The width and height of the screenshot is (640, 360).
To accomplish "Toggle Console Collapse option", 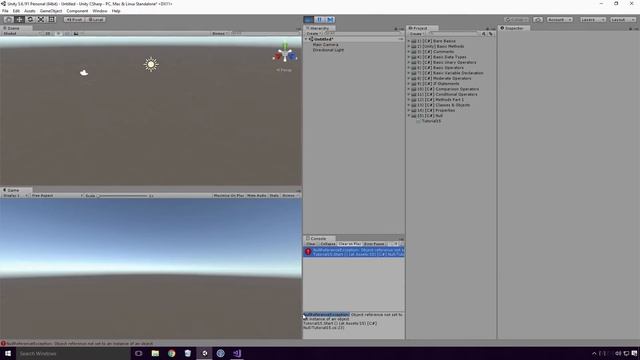I will pyautogui.click(x=327, y=244).
